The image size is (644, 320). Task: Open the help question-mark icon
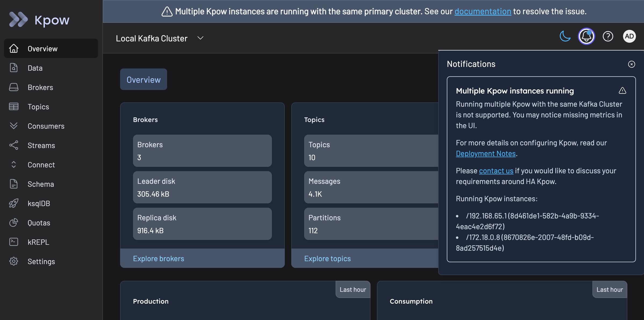(608, 36)
